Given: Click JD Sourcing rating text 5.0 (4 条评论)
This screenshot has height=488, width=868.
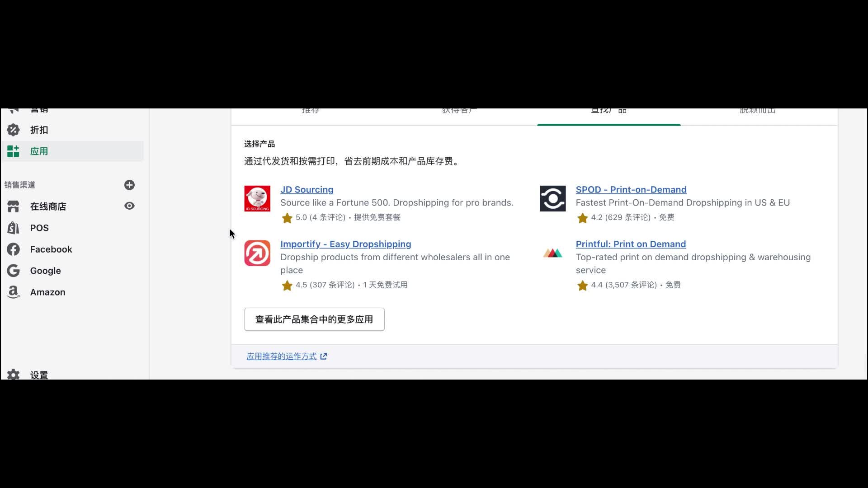Looking at the screenshot, I should click(x=320, y=217).
